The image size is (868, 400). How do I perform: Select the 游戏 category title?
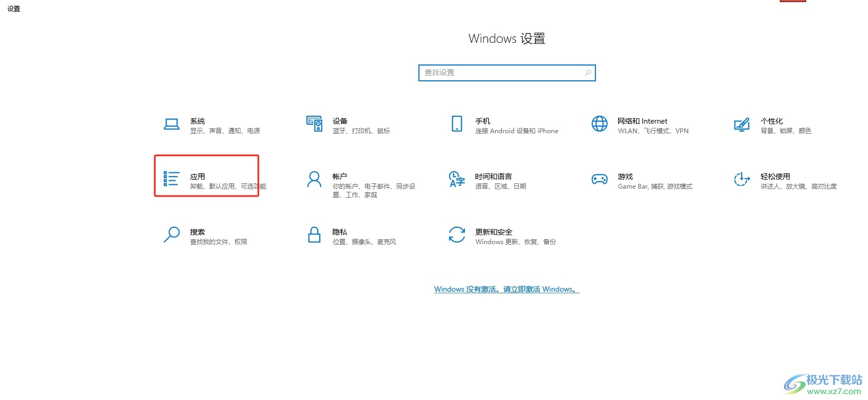pyautogui.click(x=626, y=176)
